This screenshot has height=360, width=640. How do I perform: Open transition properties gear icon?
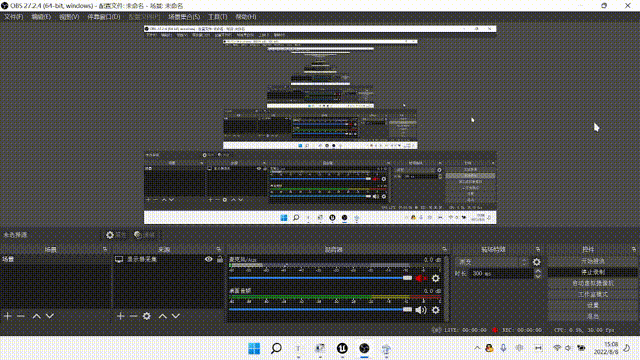[537, 262]
